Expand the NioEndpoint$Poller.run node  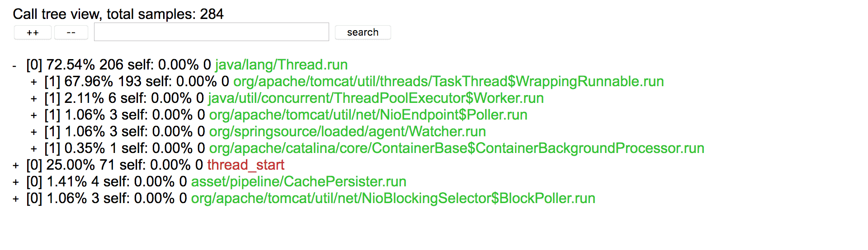pyautogui.click(x=34, y=116)
